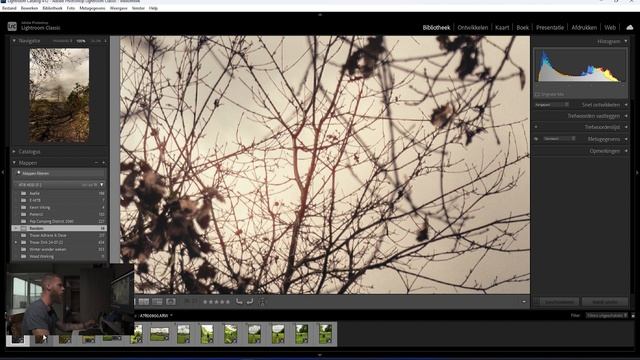This screenshot has width=640, height=360.
Task: Expand the Trefwoordenlijst panel
Action: tap(626, 127)
